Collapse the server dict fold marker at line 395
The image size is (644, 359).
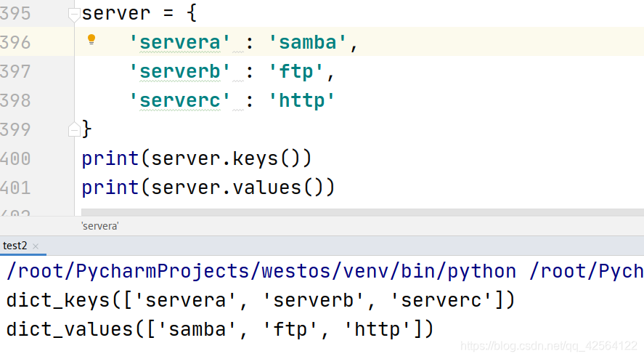(74, 15)
